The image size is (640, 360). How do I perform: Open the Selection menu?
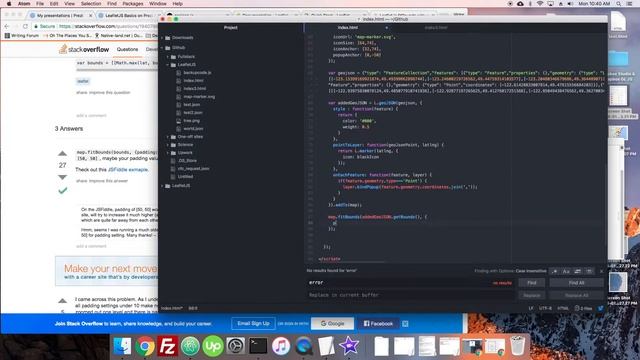point(91,4)
